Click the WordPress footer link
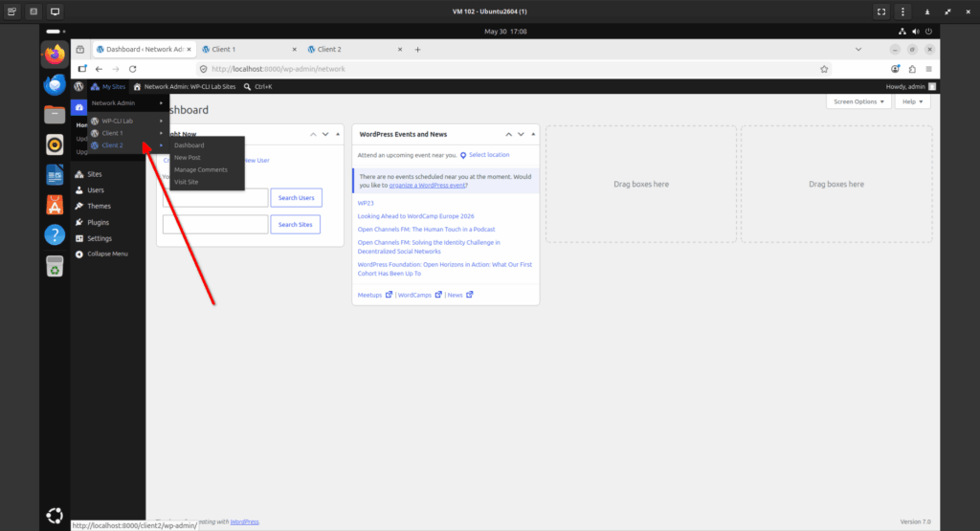This screenshot has width=980, height=531. [244, 521]
